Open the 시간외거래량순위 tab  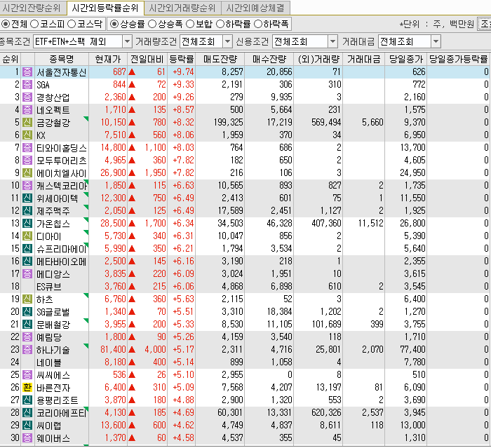(x=182, y=8)
